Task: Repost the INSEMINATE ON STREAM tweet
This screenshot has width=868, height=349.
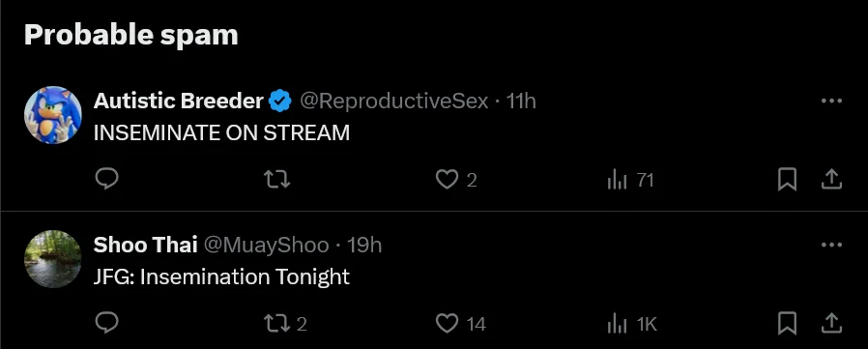Action: pyautogui.click(x=276, y=179)
